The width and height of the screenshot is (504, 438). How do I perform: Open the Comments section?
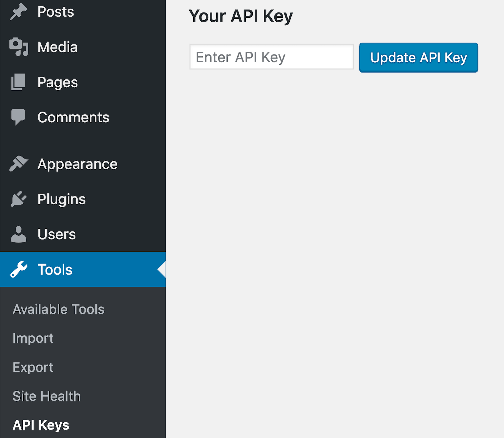[73, 117]
